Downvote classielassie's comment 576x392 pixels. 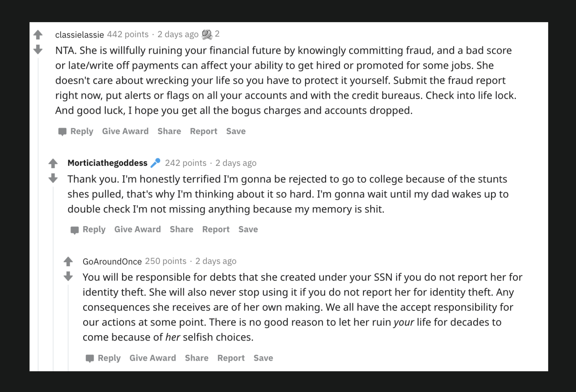(x=38, y=50)
